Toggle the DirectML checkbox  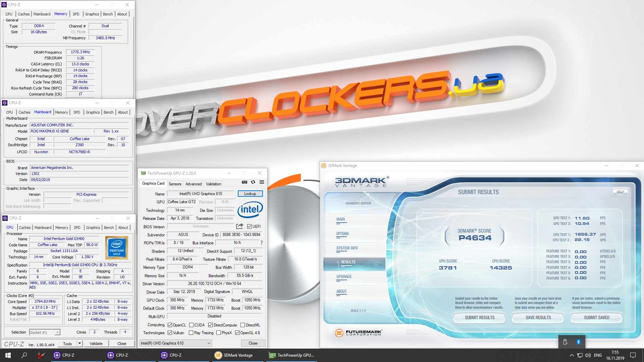(243, 325)
